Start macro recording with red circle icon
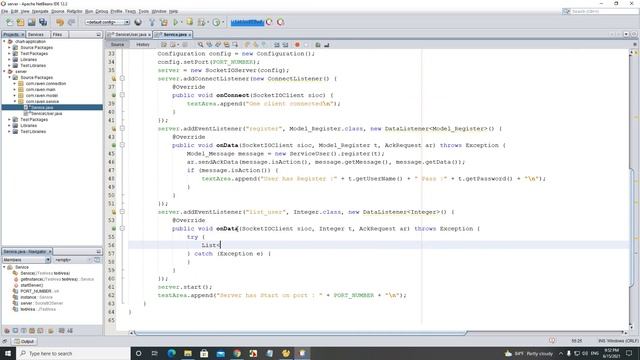Screen dimensions: 640x360 tap(297, 44)
